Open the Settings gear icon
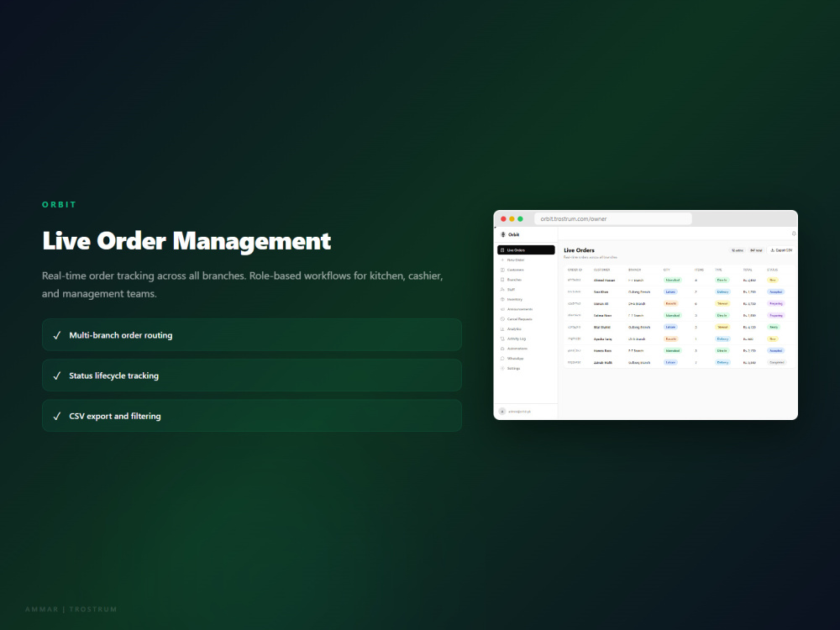840x630 pixels. [x=502, y=369]
